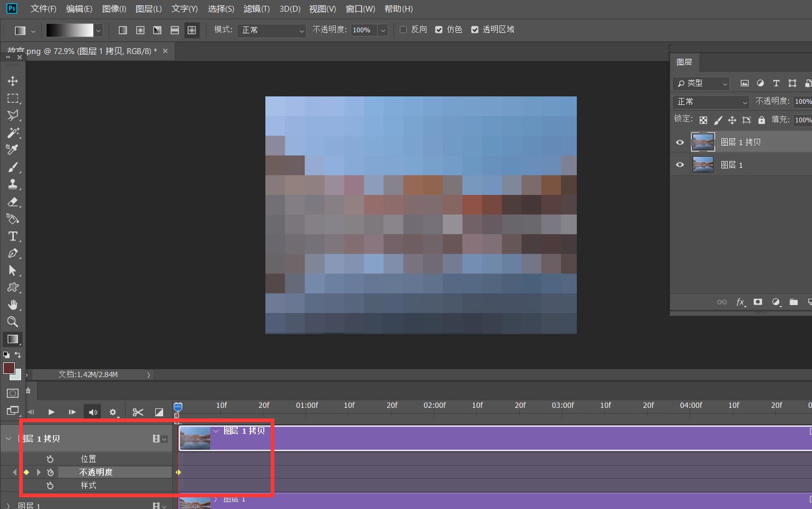Screen dimensions: 812x509
Task: Select the Path Selection tool
Action: 13,271
